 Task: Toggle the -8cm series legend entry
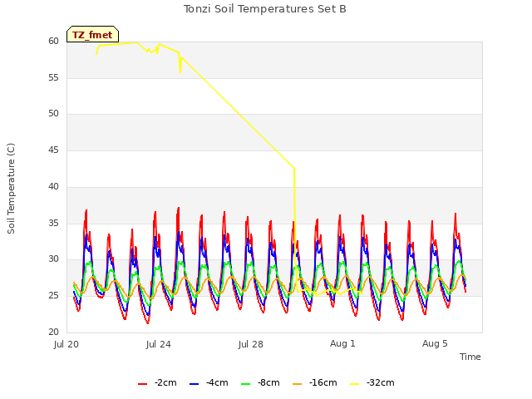pyautogui.click(x=260, y=383)
